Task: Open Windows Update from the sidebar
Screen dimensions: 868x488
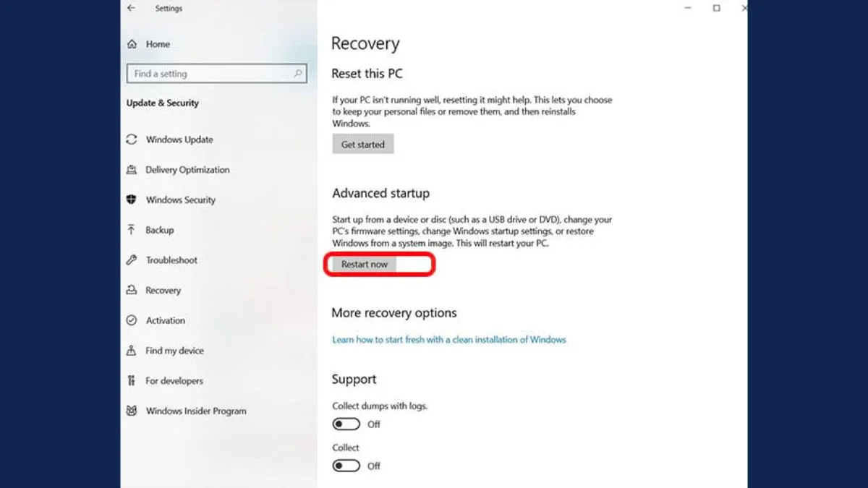Action: (178, 139)
